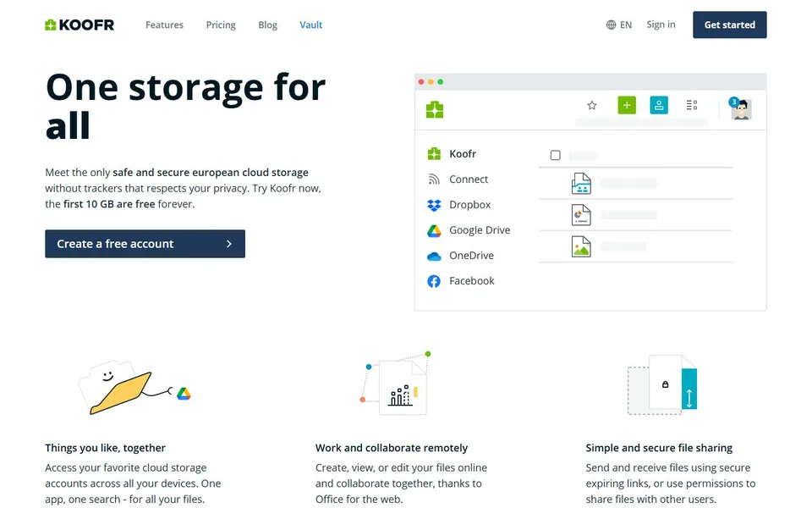Image resolution: width=812 pixels, height=508 pixels.
Task: Click the globe language icon
Action: click(611, 25)
